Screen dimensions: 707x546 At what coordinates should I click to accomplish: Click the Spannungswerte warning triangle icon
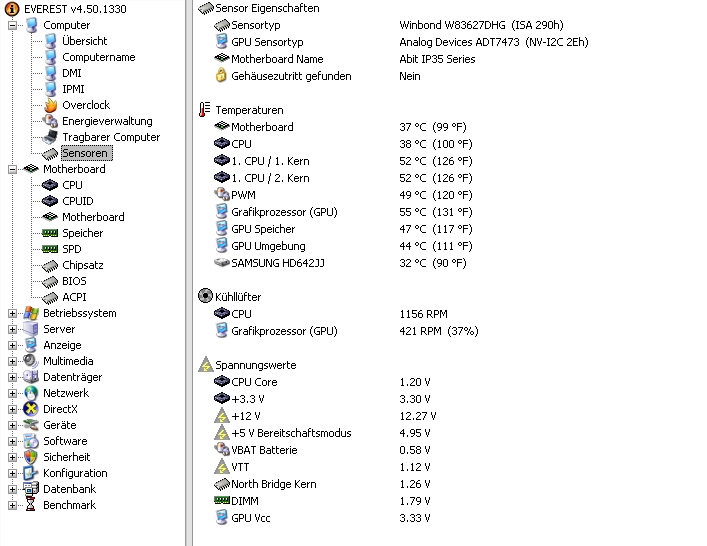tap(206, 365)
